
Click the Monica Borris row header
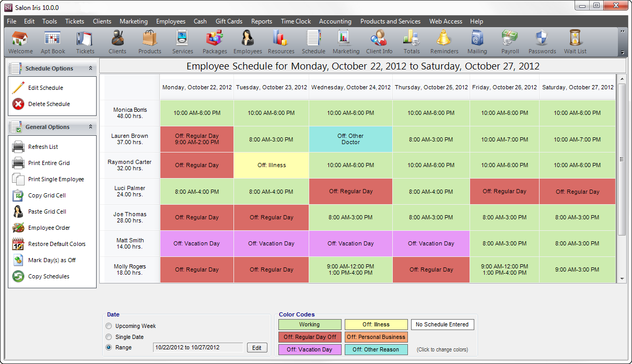pyautogui.click(x=130, y=113)
